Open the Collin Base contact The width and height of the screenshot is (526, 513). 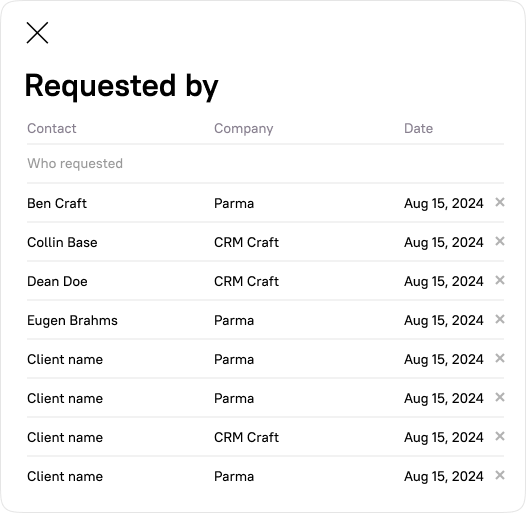pos(62,242)
